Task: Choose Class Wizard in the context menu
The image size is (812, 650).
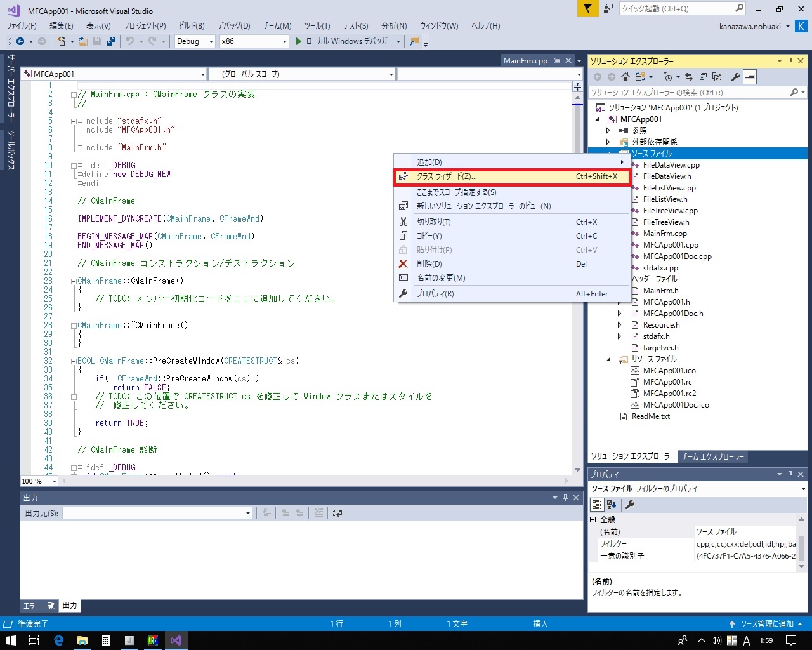Action: click(512, 176)
